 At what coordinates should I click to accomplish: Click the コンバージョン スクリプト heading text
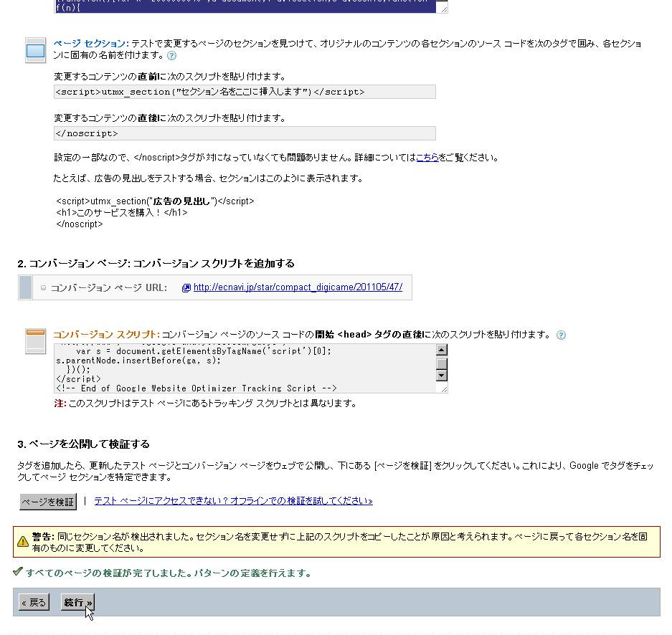tap(106, 335)
